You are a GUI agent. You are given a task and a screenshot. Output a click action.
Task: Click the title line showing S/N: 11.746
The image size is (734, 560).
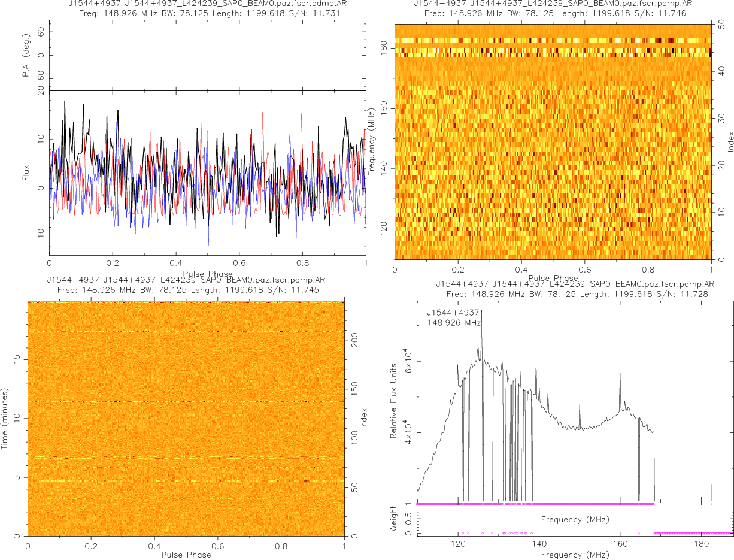click(x=553, y=13)
